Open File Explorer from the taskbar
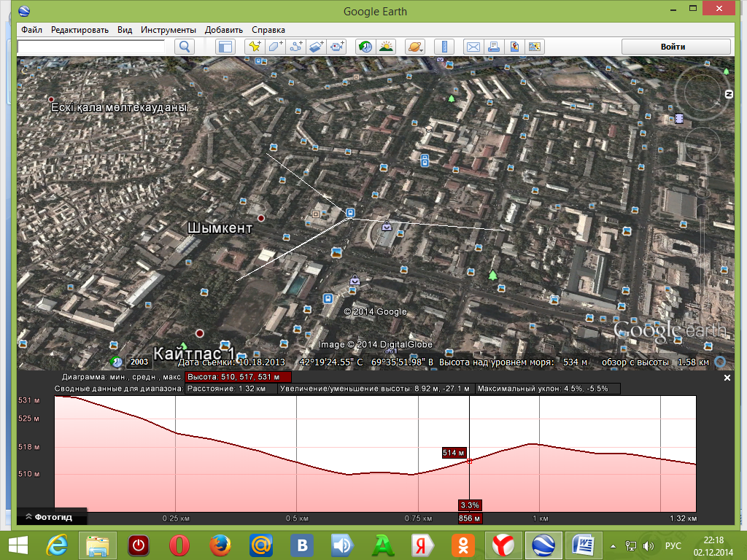747x560 pixels. (98, 545)
